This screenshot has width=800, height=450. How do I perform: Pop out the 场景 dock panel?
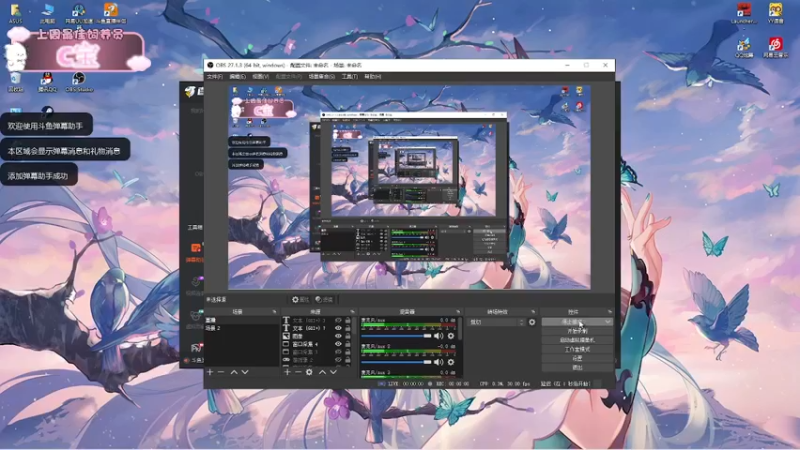[274, 311]
